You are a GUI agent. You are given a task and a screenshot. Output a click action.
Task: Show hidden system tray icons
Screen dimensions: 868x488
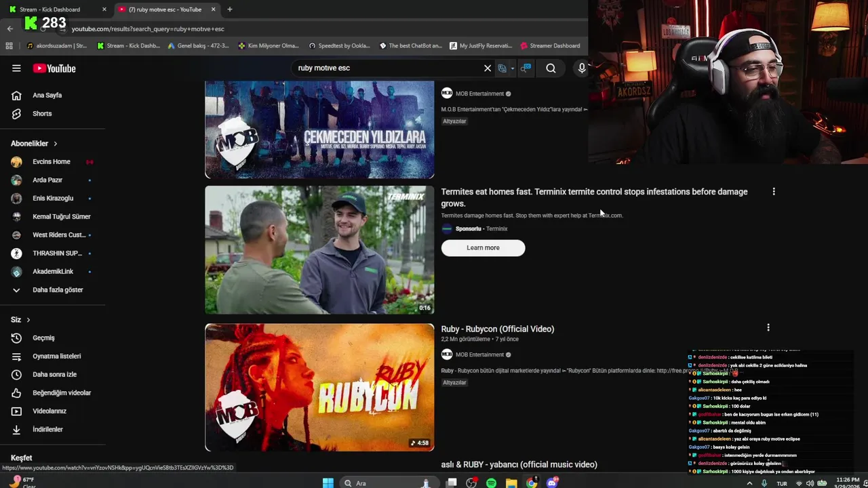749,483
